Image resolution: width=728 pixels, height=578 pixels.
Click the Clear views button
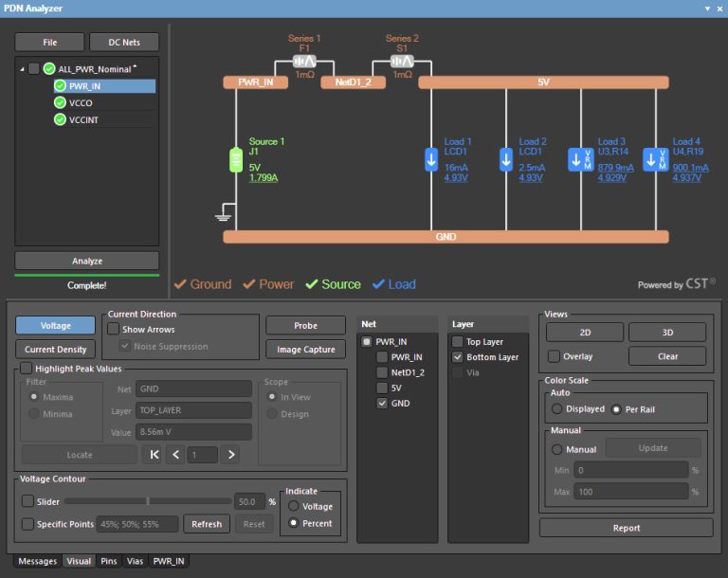(667, 356)
